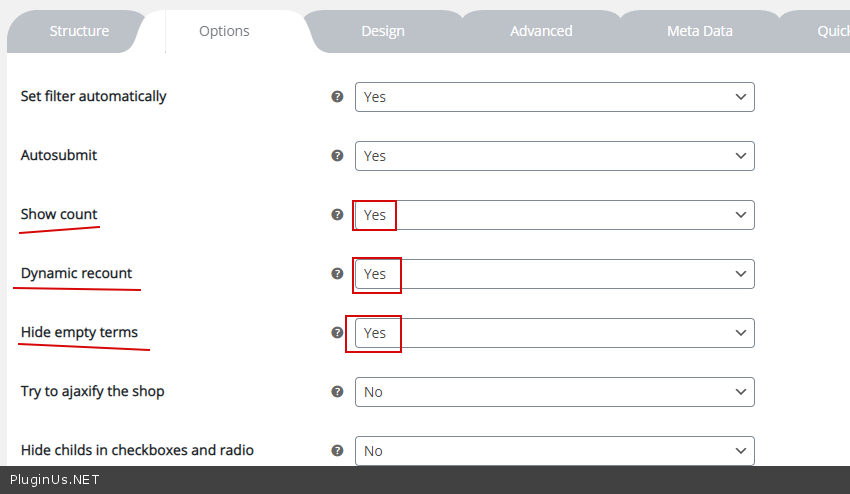Switch to the Meta Data tab

pos(700,31)
